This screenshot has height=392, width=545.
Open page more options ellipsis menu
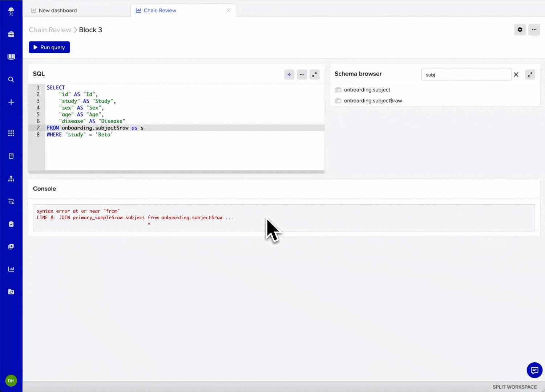point(534,30)
